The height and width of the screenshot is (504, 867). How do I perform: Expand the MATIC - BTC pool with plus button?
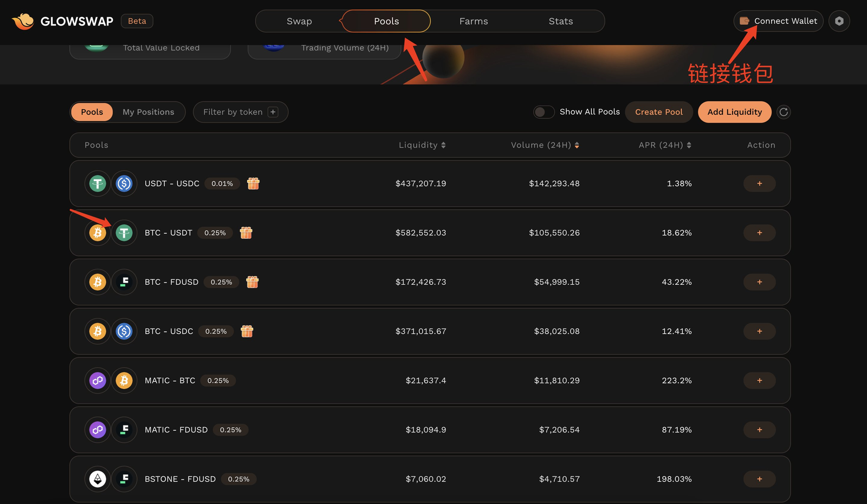point(759,381)
